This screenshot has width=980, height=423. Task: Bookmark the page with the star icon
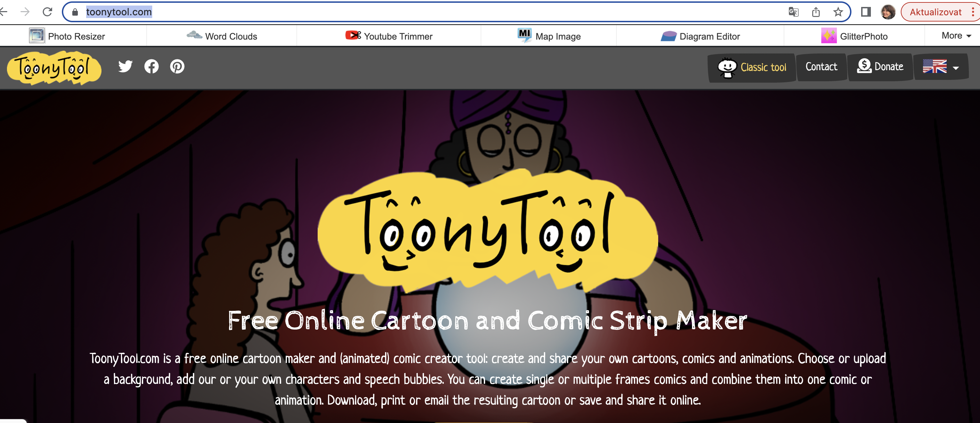click(x=838, y=12)
